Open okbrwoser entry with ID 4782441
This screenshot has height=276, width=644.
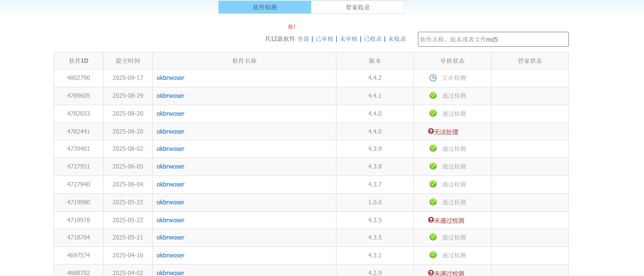tap(170, 131)
